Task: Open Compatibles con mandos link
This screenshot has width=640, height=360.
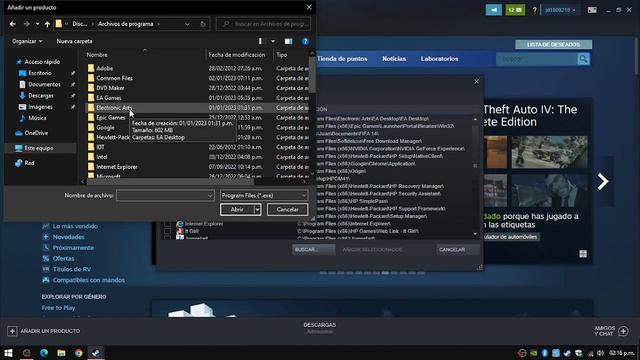Action: pyautogui.click(x=89, y=280)
